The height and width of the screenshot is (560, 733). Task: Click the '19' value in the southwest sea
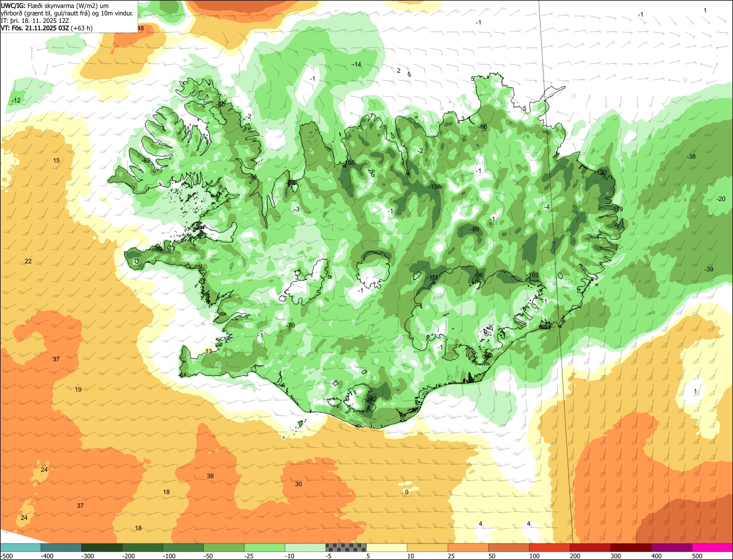click(78, 389)
